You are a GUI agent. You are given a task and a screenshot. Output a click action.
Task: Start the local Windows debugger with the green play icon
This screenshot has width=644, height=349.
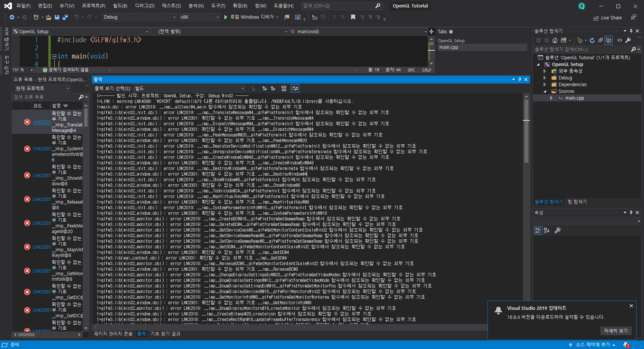point(225,17)
